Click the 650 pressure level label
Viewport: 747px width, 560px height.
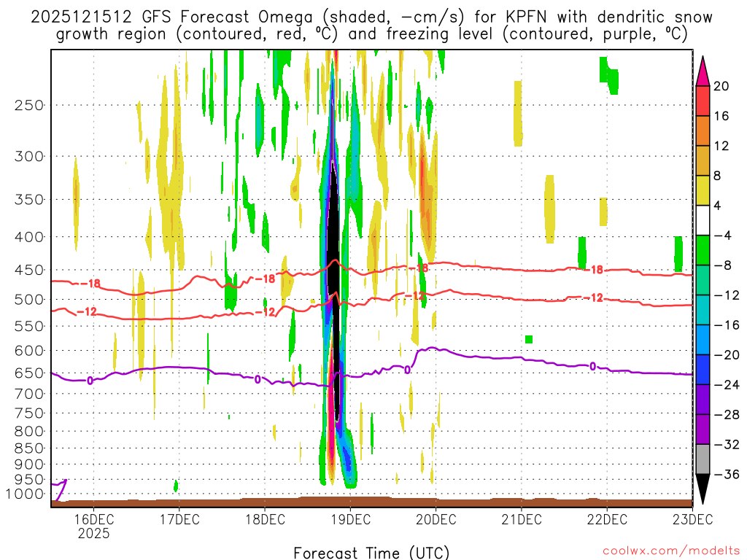(x=29, y=373)
